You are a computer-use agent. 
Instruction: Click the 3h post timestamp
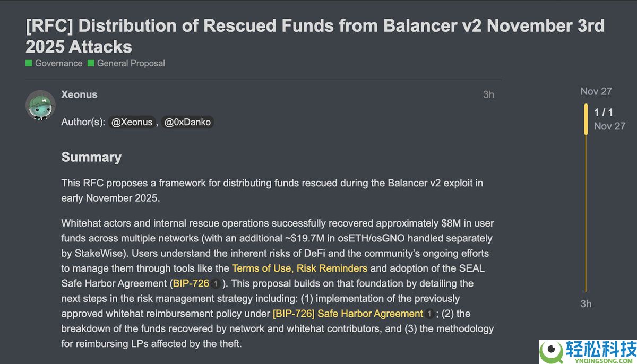click(488, 94)
